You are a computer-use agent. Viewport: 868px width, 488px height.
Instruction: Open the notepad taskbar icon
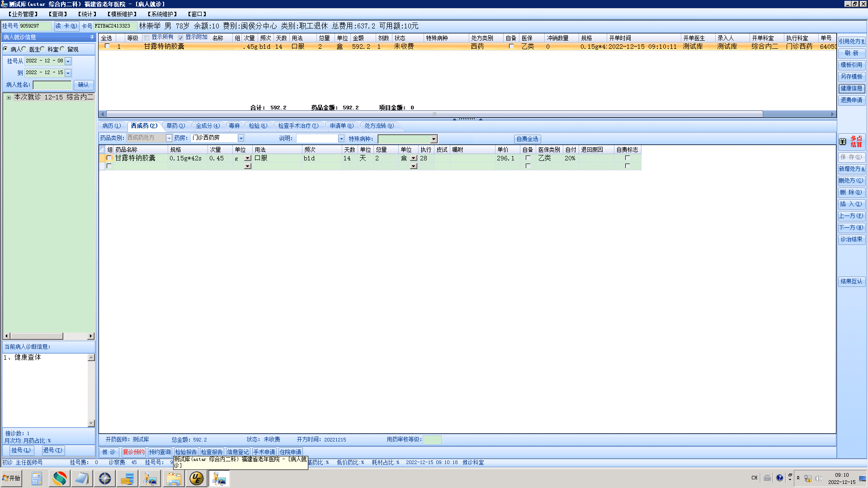tap(82, 479)
